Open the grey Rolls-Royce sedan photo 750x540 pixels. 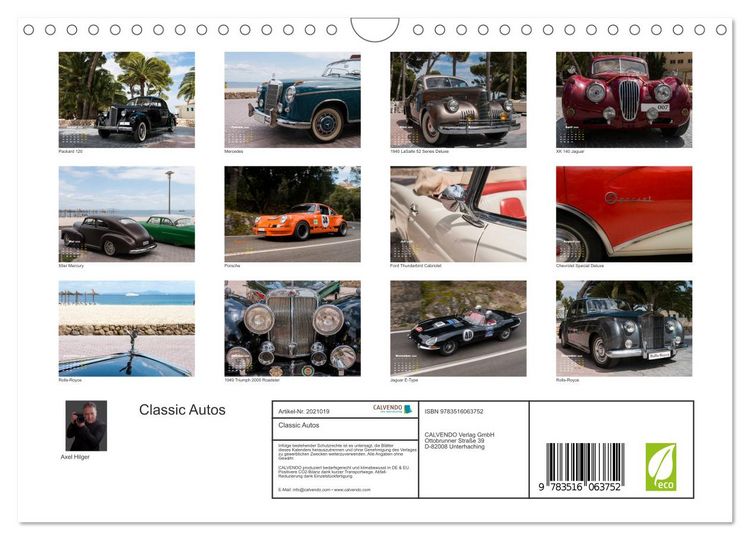(624, 328)
